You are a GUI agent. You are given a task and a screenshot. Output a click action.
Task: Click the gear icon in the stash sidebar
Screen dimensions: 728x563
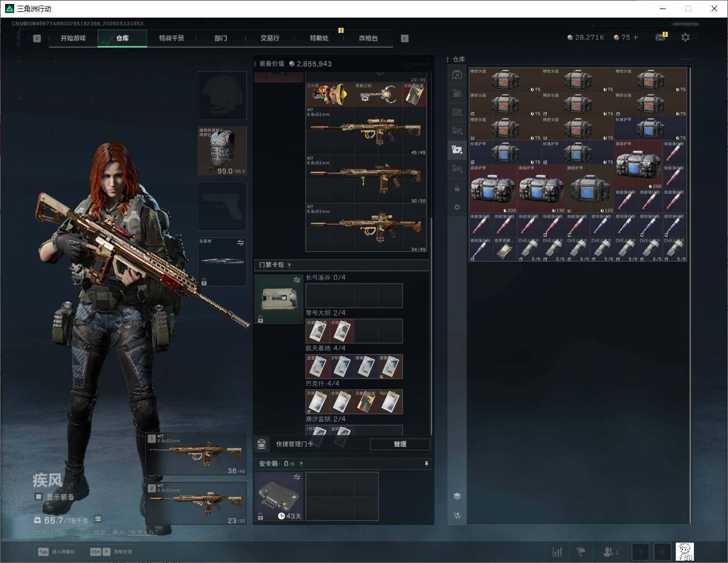457,207
